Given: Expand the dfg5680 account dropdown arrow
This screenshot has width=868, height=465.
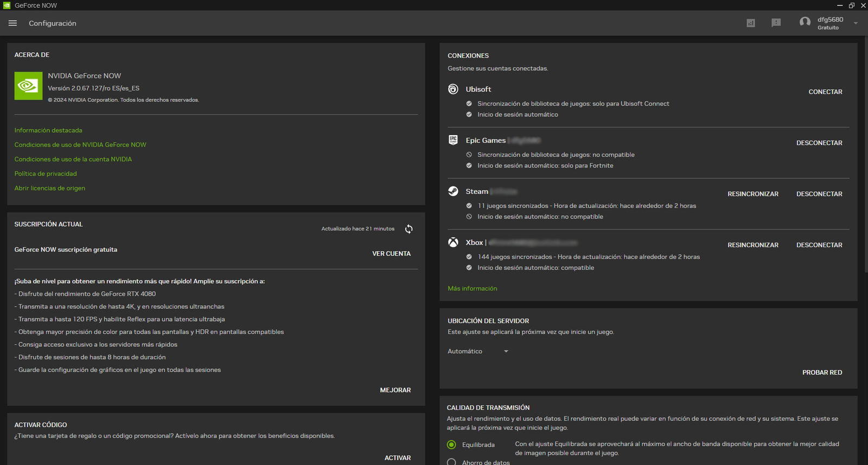Looking at the screenshot, I should 856,23.
